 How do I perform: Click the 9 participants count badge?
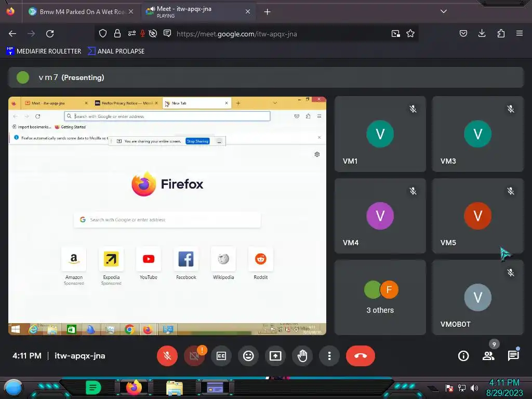pyautogui.click(x=494, y=344)
